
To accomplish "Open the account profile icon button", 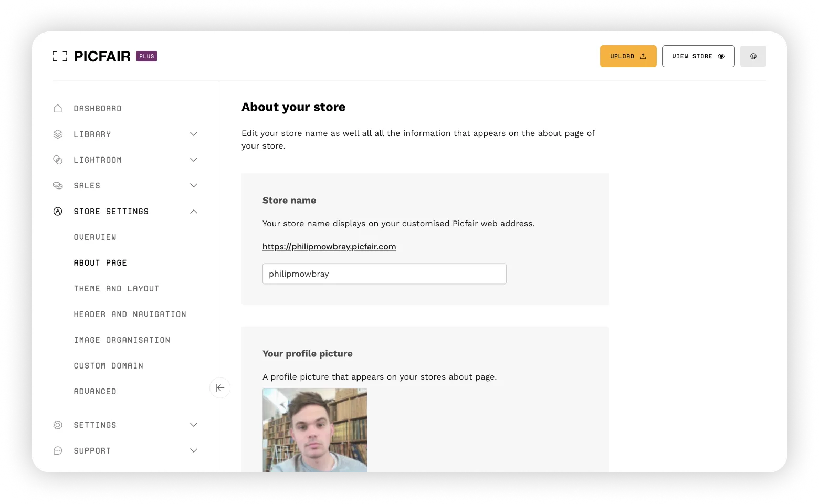I will click(x=753, y=56).
